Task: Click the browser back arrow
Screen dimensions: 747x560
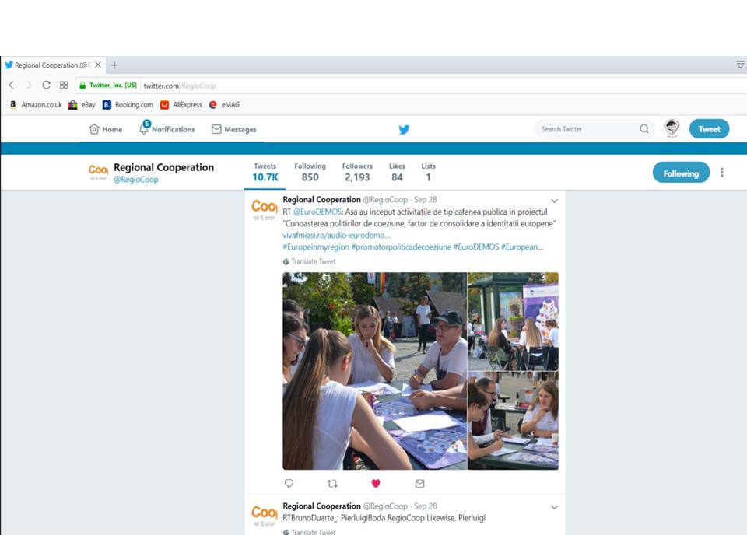Action: (x=12, y=86)
